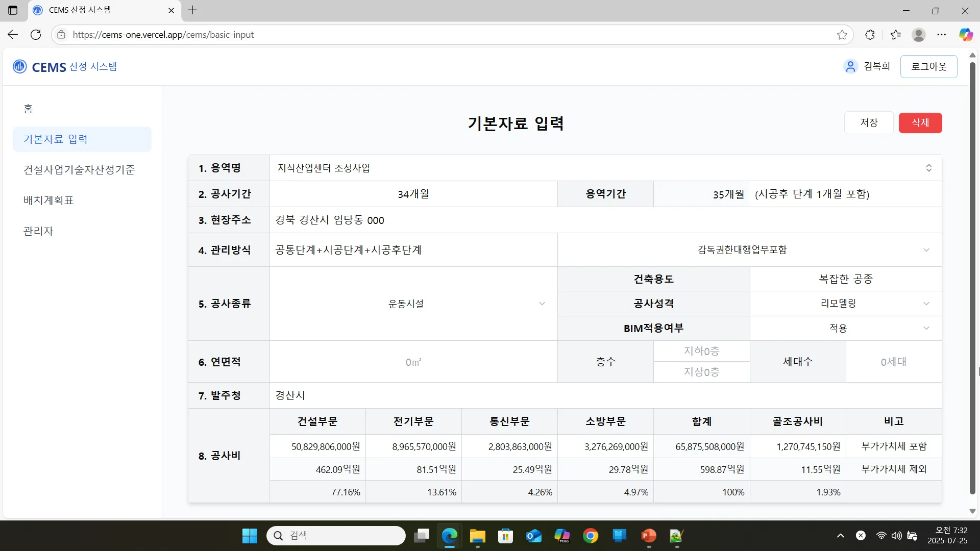Viewport: 980px width, 551px height.
Task: Click the 복잡한 공종 건축용도 value
Action: [x=846, y=279]
